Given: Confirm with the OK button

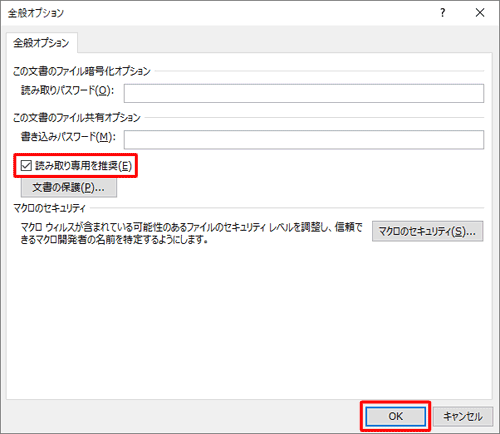Looking at the screenshot, I should click(395, 416).
